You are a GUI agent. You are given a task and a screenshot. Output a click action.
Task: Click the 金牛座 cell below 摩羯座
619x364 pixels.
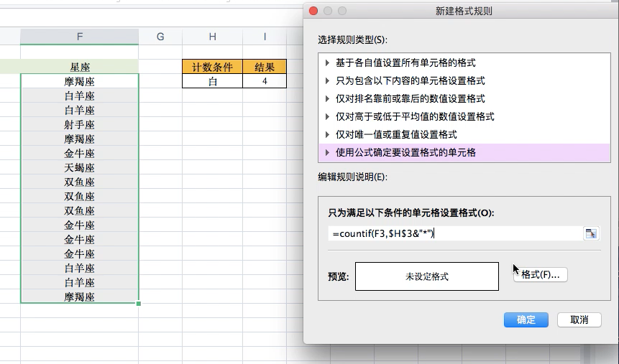[79, 154]
